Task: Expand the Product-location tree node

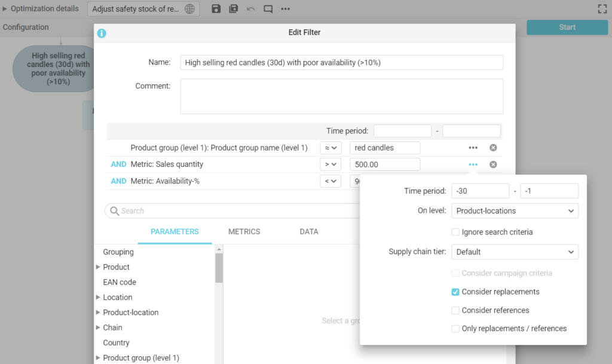Action: pos(98,313)
